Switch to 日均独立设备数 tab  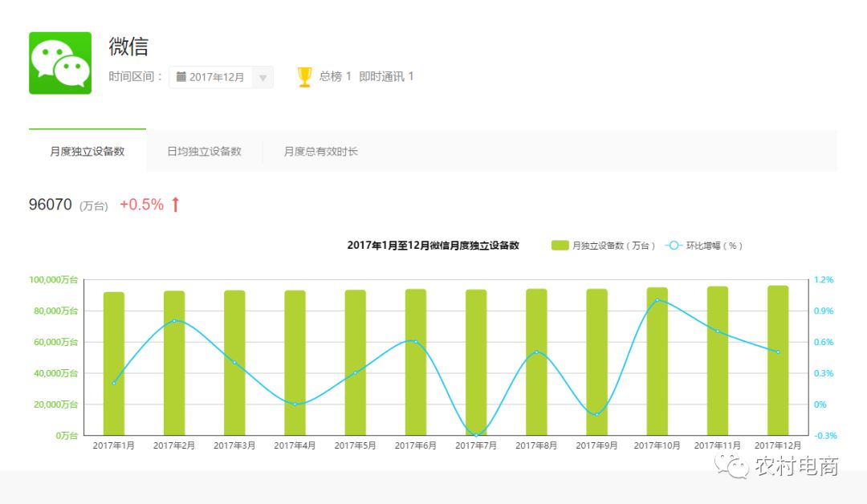204,151
